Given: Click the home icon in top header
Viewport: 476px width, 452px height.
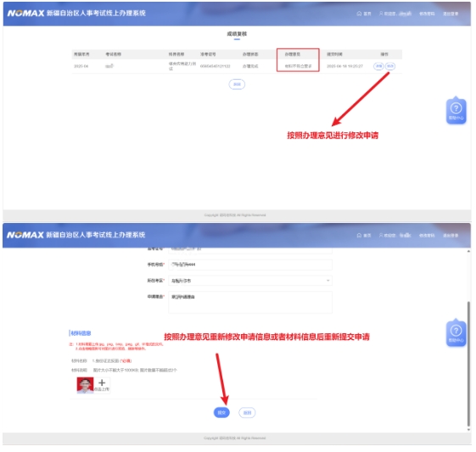Looking at the screenshot, I should (359, 14).
